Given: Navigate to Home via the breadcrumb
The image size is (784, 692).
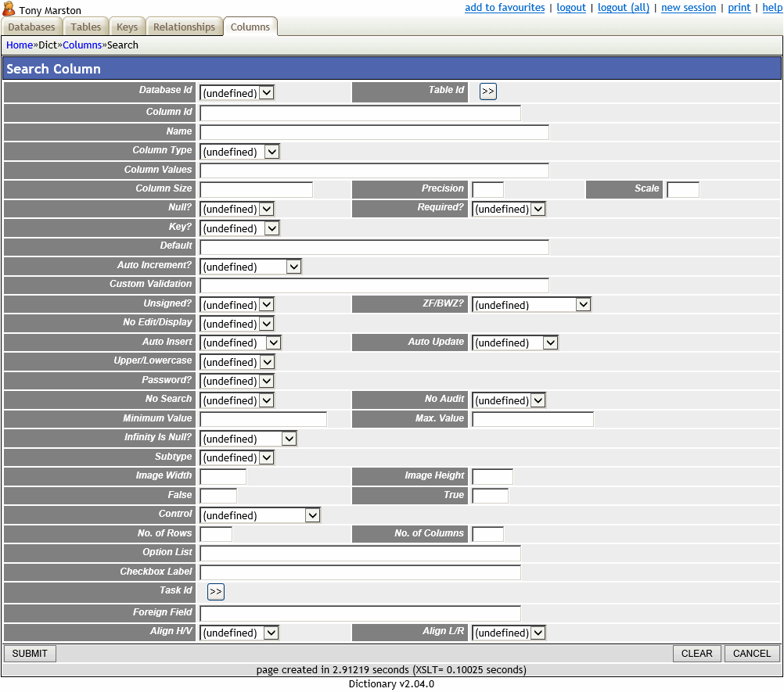Looking at the screenshot, I should (20, 45).
